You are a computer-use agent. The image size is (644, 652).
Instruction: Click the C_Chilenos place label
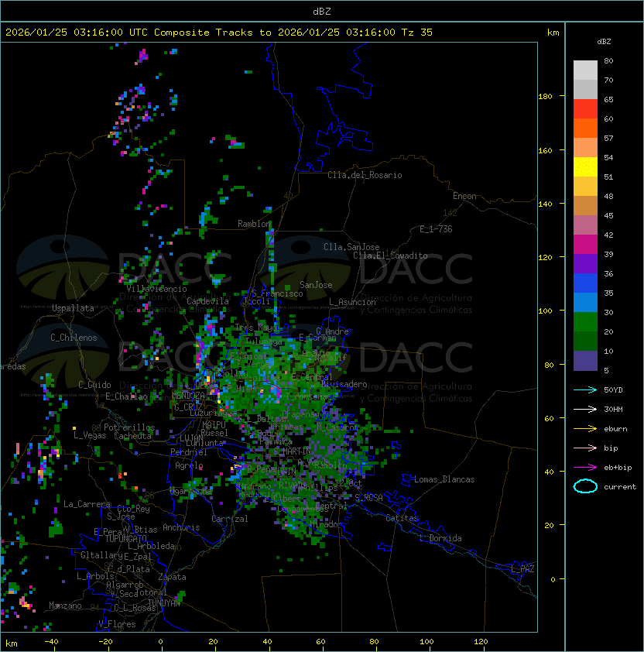tap(74, 338)
